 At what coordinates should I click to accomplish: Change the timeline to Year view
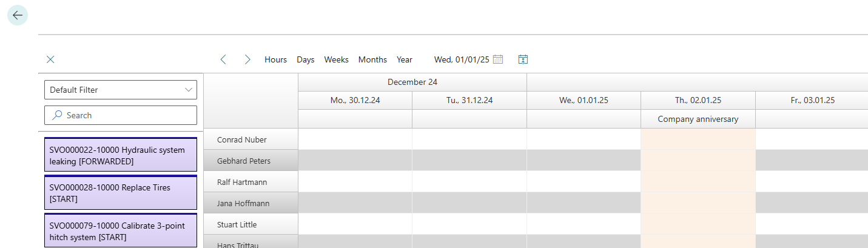coord(405,59)
